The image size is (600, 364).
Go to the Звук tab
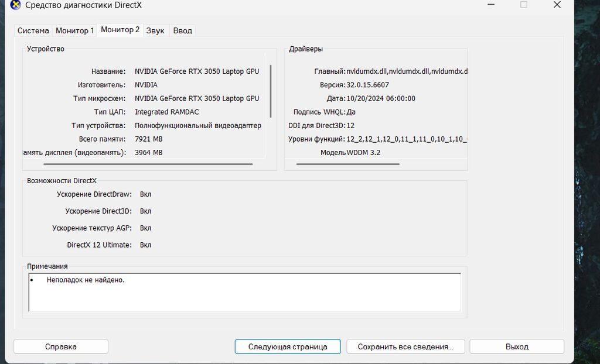[155, 30]
